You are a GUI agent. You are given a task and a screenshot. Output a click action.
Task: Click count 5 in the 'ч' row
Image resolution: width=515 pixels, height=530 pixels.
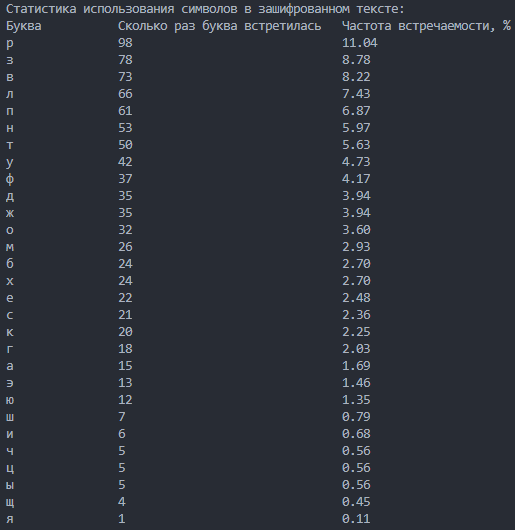[x=122, y=451]
